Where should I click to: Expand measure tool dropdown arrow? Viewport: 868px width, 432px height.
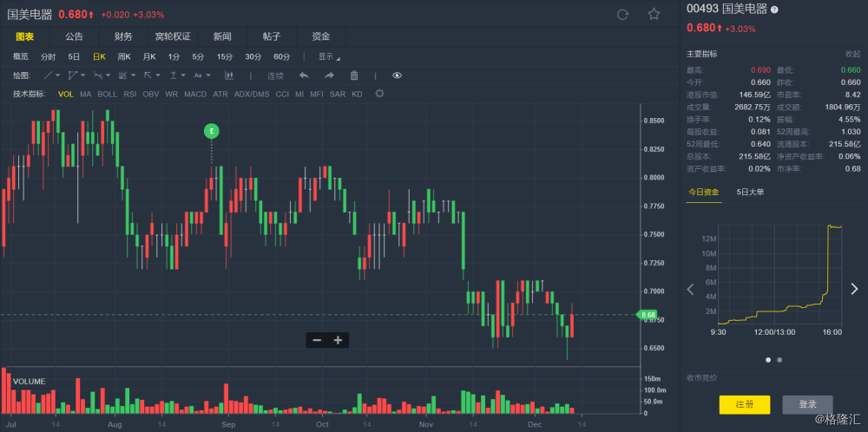(183, 75)
